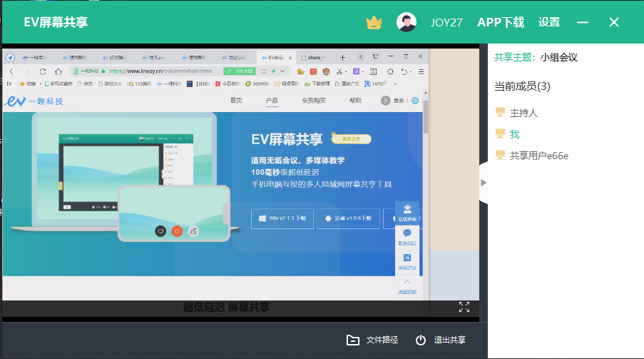
Task: Click the fullscreen expand icon
Action: pos(464,307)
